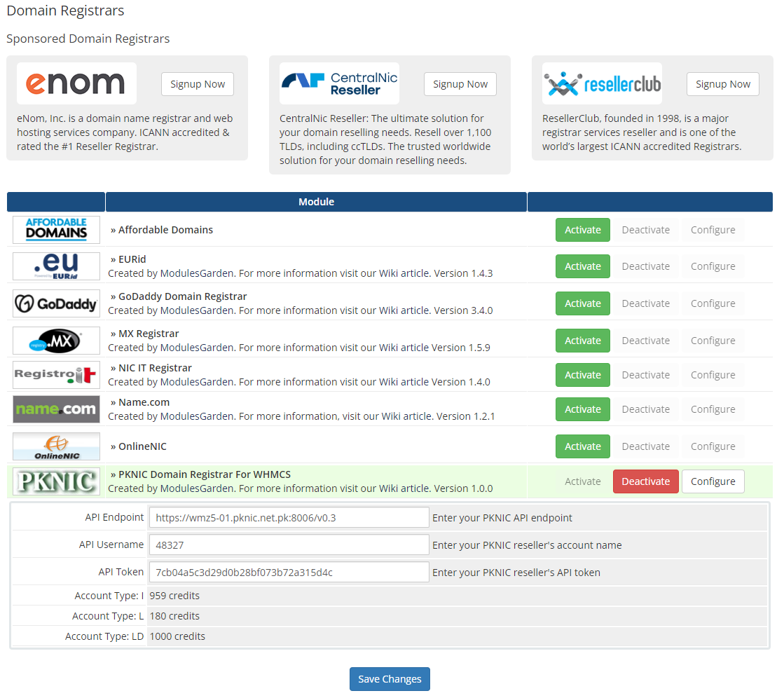This screenshot has width=784, height=698.
Task: Click the EURid Version 1.4.3 description
Action: point(301,273)
